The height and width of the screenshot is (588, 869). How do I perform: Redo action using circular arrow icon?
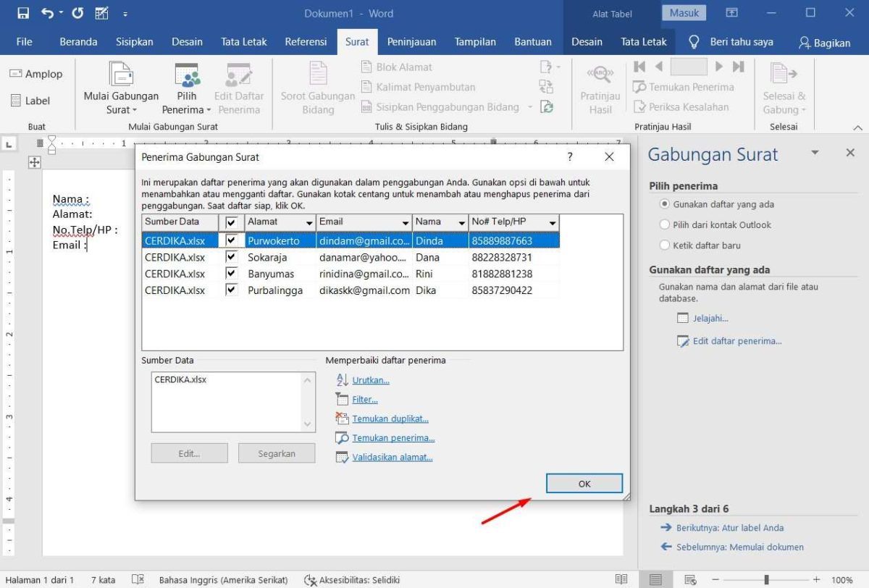click(77, 13)
